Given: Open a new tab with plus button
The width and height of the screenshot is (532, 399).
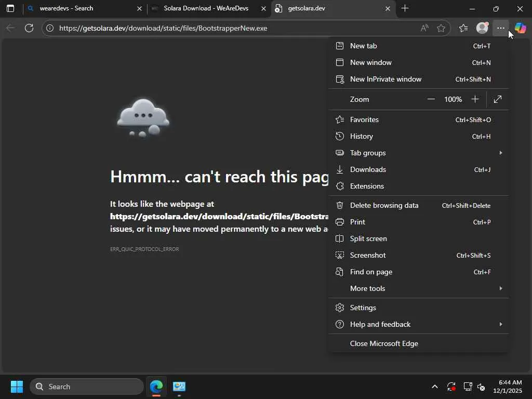Looking at the screenshot, I should tap(405, 8).
